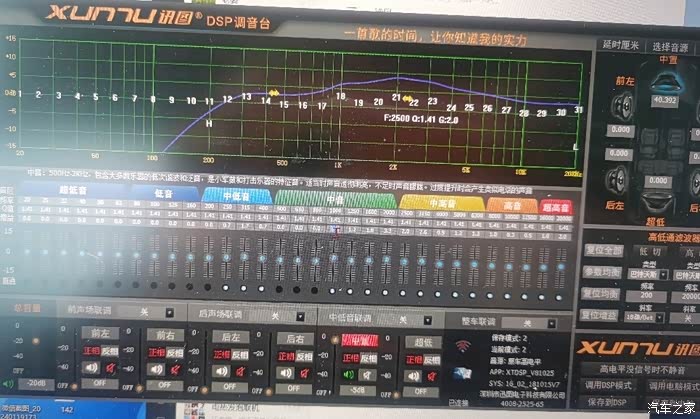
Task: Open the 前声场联调 dropdown
Action: 169,313
